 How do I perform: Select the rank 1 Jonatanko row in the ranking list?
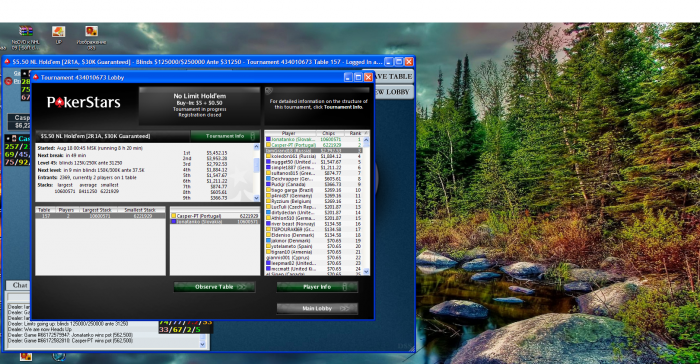[x=313, y=139]
